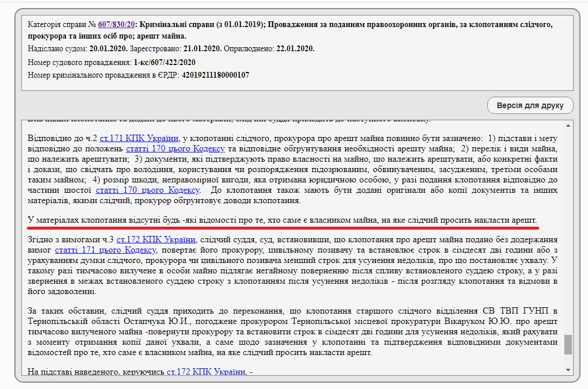Viewport: 588px width, 389px height.
Task: Open the 'статті 171 цього Кодексу' link
Action: coord(105,250)
